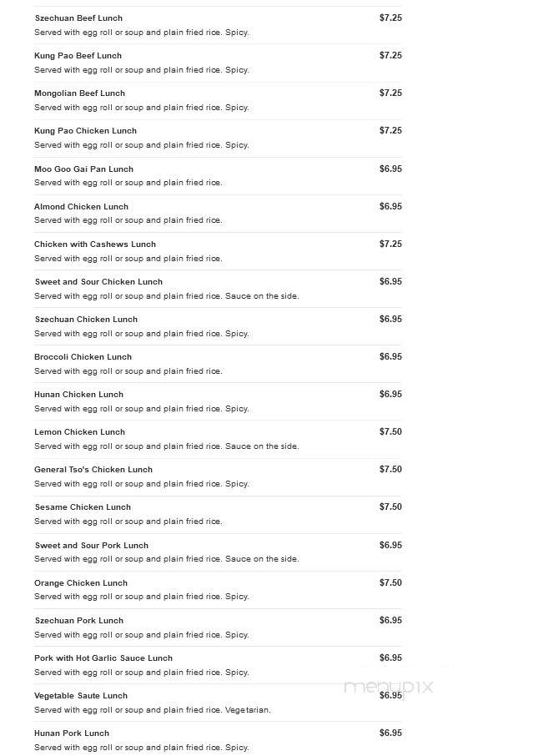Pick the Sesame Chicken Lunch title
Screen dimensions: 538x756
(83, 507)
